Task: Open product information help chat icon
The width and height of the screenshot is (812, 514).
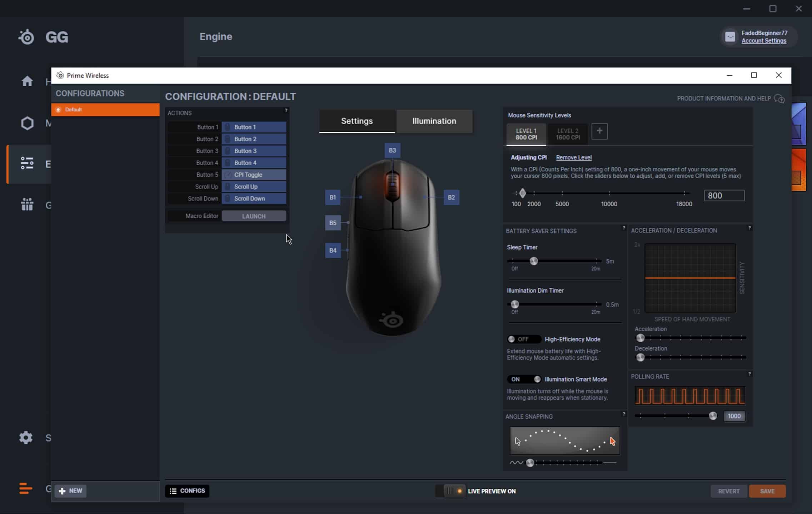Action: pyautogui.click(x=779, y=99)
